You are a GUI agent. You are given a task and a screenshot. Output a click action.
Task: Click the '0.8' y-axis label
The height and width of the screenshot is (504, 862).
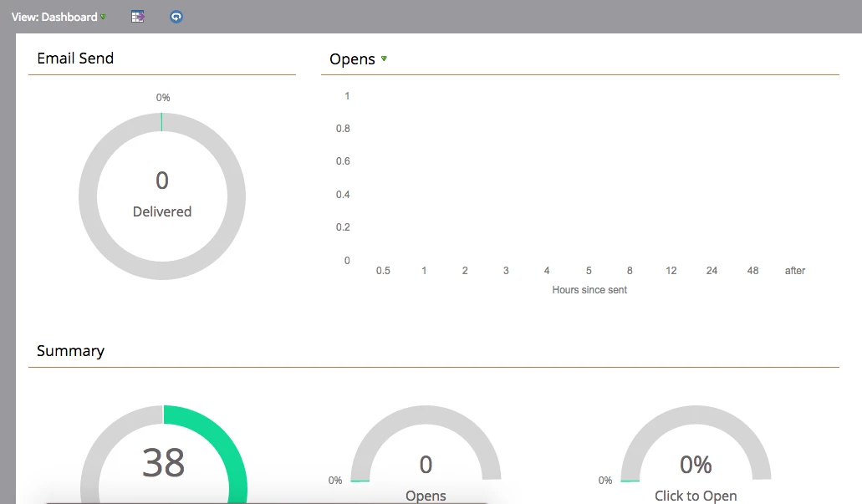click(343, 129)
